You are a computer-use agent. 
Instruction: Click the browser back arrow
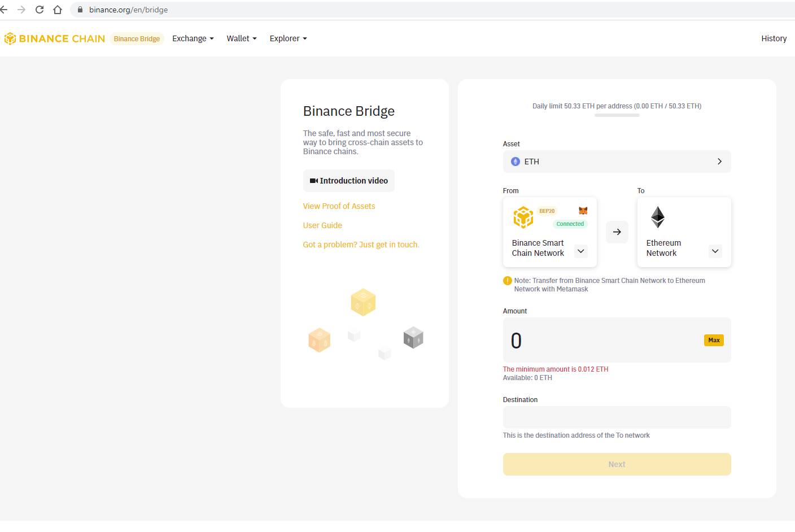coord(4,10)
